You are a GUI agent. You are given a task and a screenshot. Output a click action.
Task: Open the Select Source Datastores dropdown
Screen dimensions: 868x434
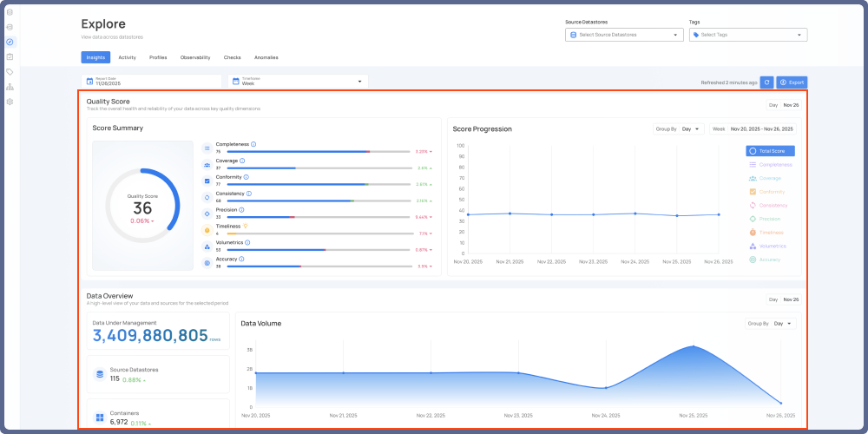(624, 35)
